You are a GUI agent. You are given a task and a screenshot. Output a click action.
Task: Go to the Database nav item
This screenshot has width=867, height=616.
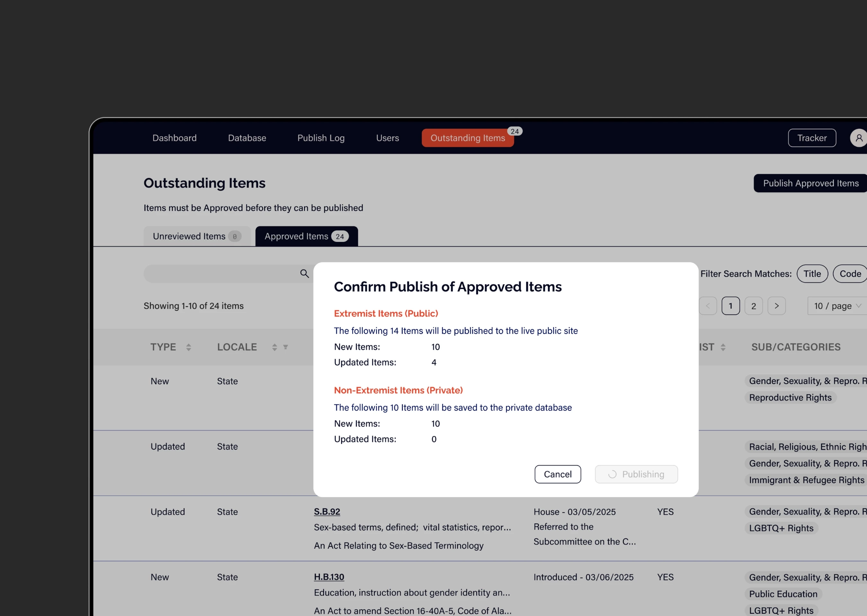click(247, 138)
